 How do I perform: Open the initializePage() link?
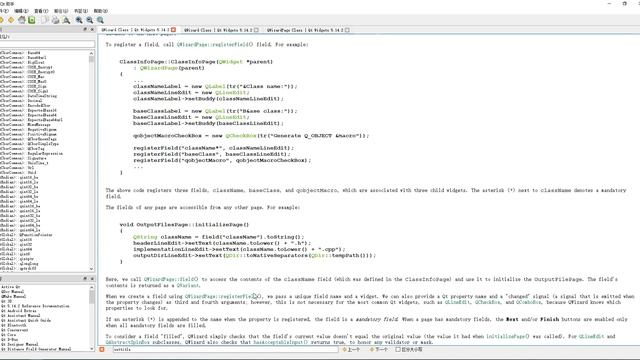[x=508, y=336]
